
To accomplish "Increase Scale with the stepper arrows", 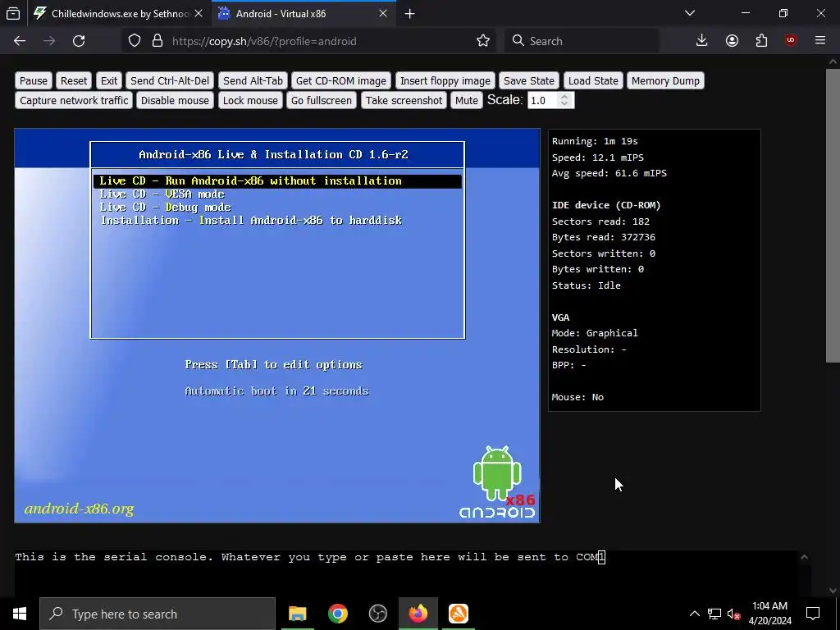I will point(564,97).
